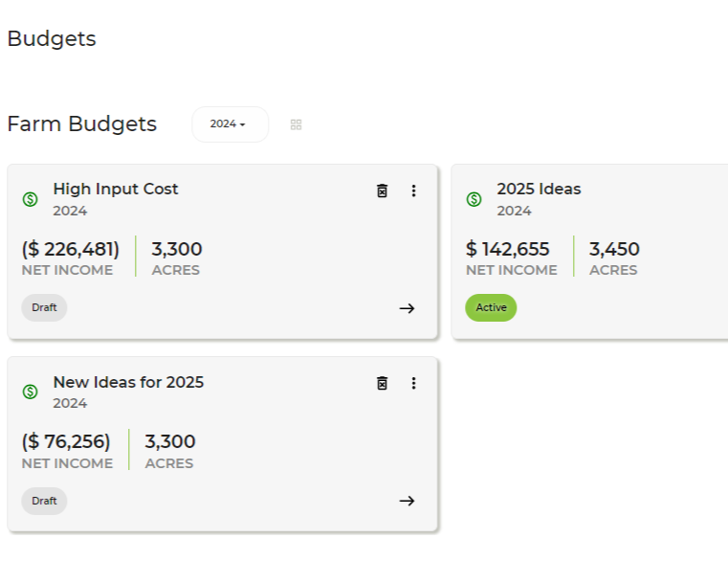This screenshot has width=728, height=583.
Task: Click net income ($ 226,481) value
Action: [71, 250]
